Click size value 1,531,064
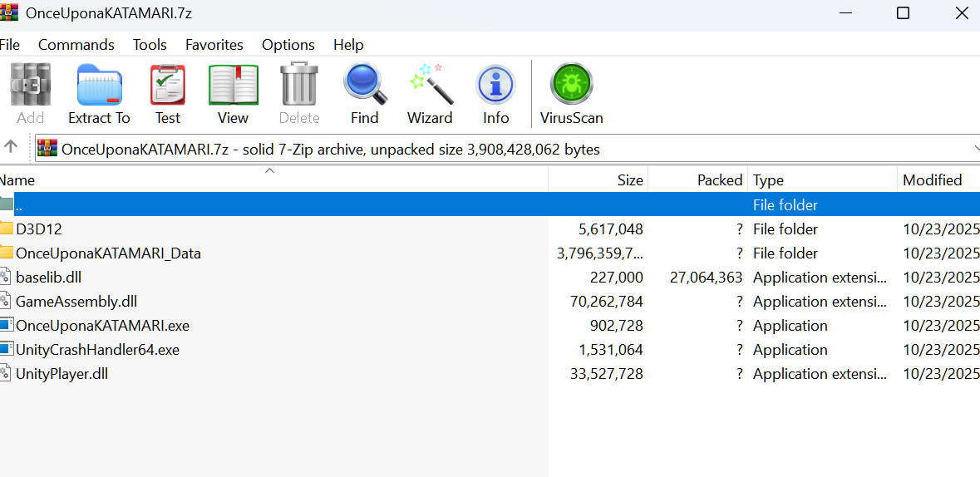The height and width of the screenshot is (477, 980). [x=611, y=350]
